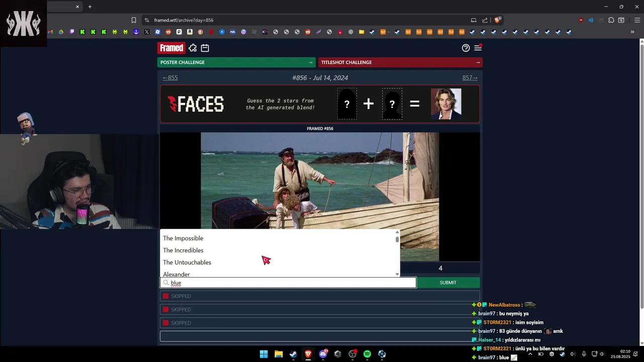
Task: Go to previous puzzle ←855
Action: coord(170,77)
